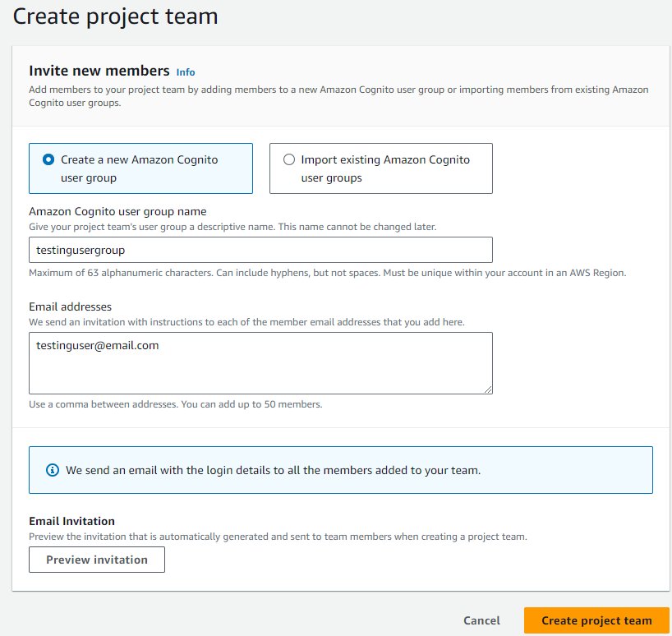
Task: Click the 'Create project team' page title
Action: [115, 16]
